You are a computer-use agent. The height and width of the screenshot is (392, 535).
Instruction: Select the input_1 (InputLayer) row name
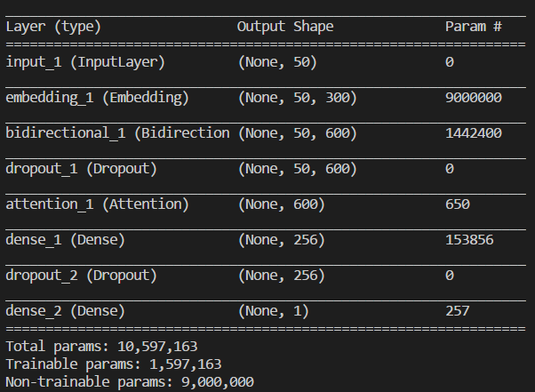85,62
